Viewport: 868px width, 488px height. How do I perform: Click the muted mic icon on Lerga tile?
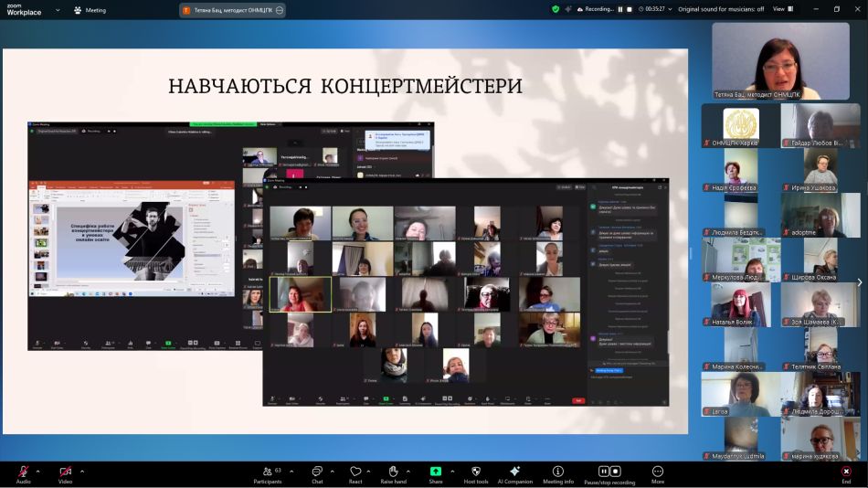(707, 411)
